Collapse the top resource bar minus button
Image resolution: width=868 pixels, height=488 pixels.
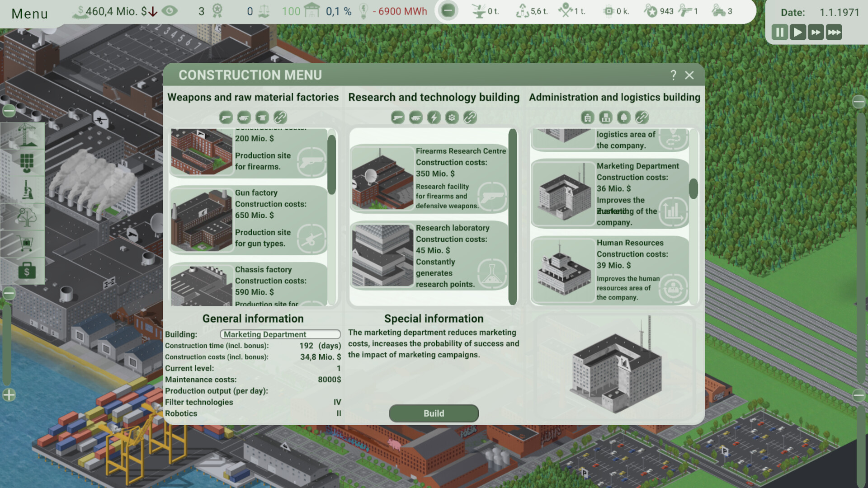point(448,11)
